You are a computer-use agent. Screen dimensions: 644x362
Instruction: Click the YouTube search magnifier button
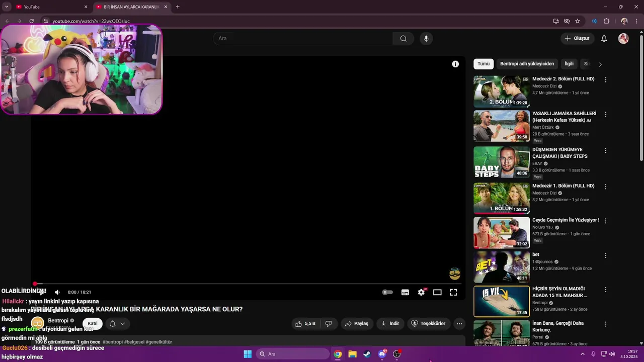(x=404, y=39)
